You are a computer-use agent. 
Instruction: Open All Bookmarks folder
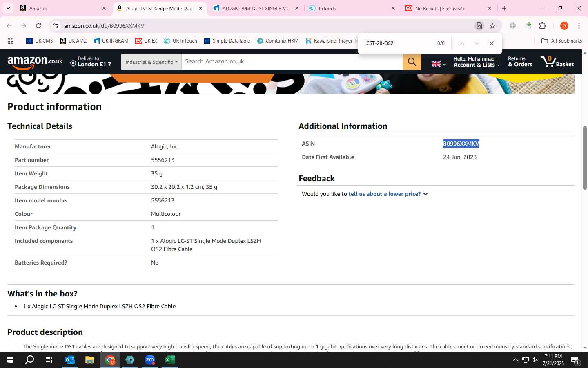pyautogui.click(x=561, y=41)
